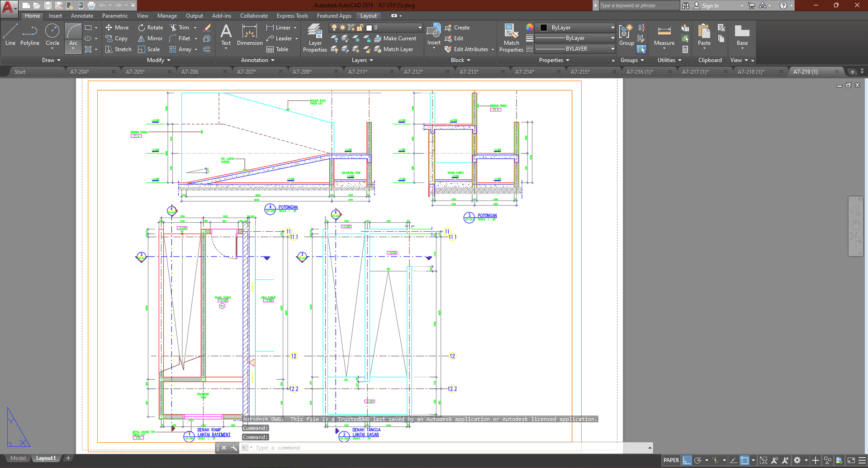Toggle Polar Tracking in status bar
This screenshot has height=468, width=868.
point(698,460)
